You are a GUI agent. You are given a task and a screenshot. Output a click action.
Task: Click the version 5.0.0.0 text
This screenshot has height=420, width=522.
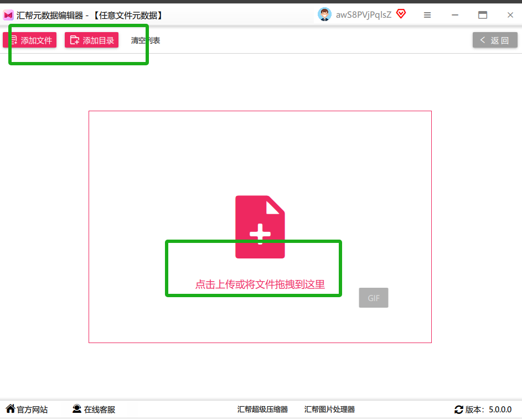point(500,409)
